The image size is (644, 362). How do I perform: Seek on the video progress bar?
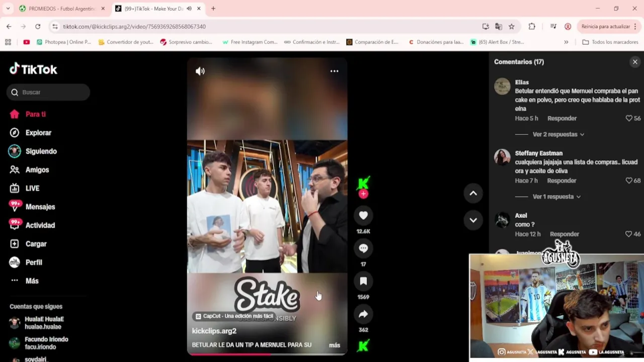267,354
